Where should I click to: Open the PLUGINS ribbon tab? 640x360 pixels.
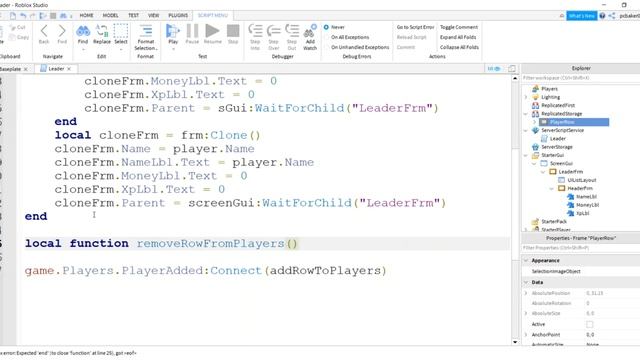(178, 16)
